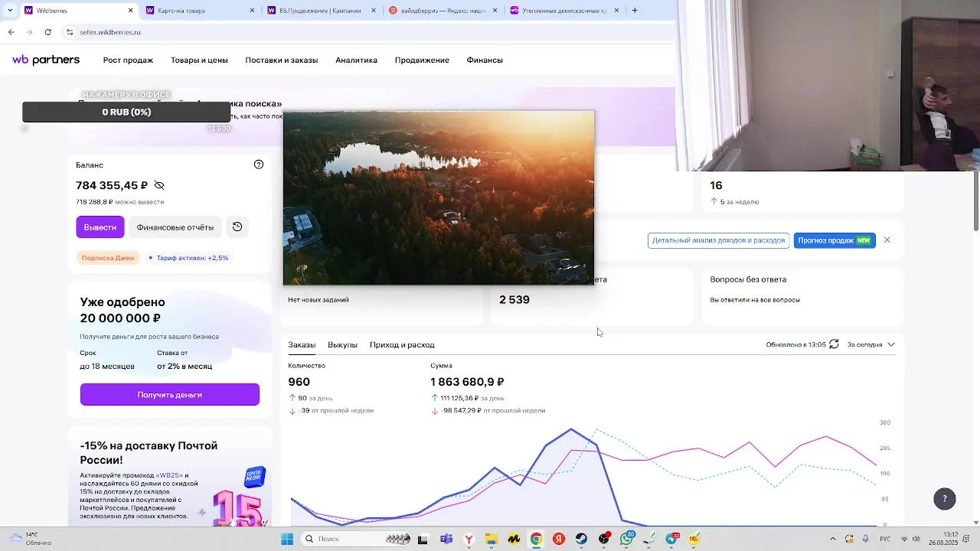Close the Карточка товара tab

point(252,11)
